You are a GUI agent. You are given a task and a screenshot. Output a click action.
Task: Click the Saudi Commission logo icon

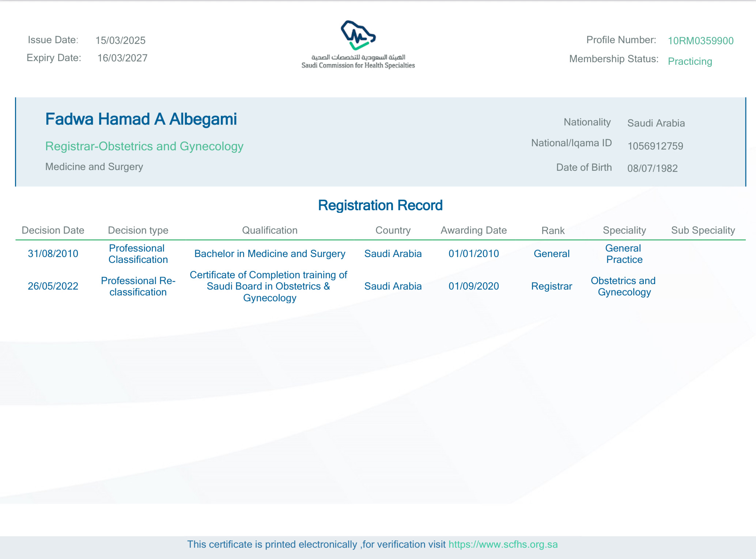358,35
